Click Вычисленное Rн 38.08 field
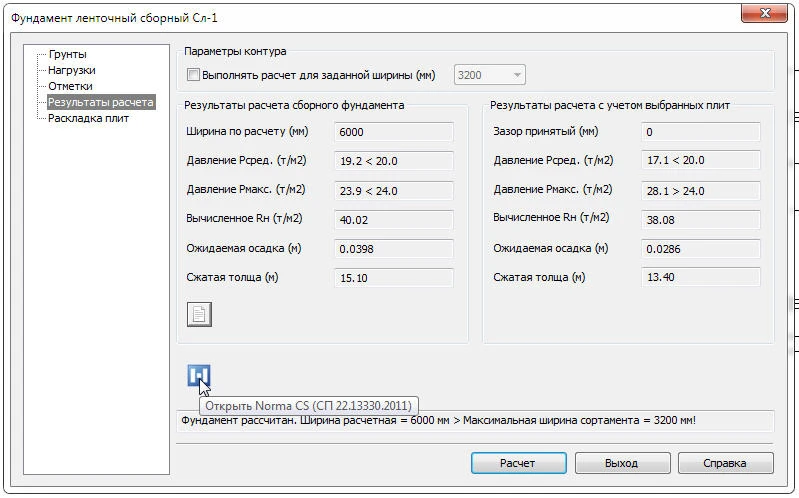Viewport: 799px width, 498px height. pos(700,219)
